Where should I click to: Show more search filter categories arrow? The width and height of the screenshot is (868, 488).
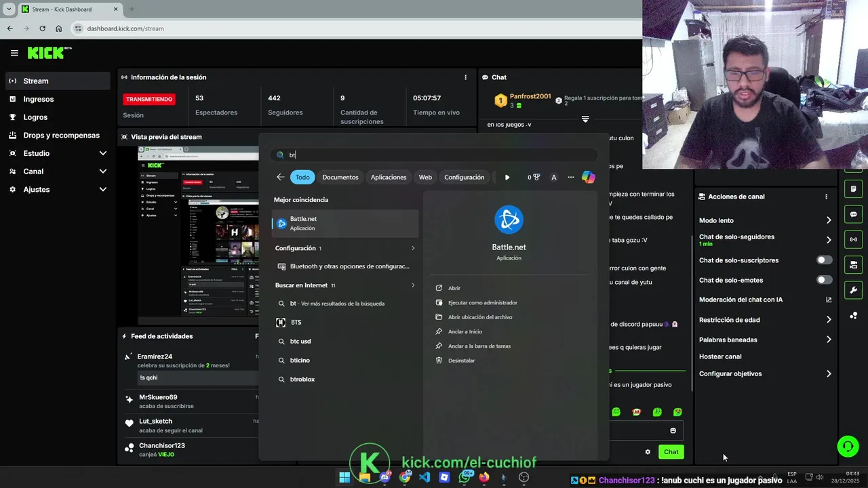(507, 178)
